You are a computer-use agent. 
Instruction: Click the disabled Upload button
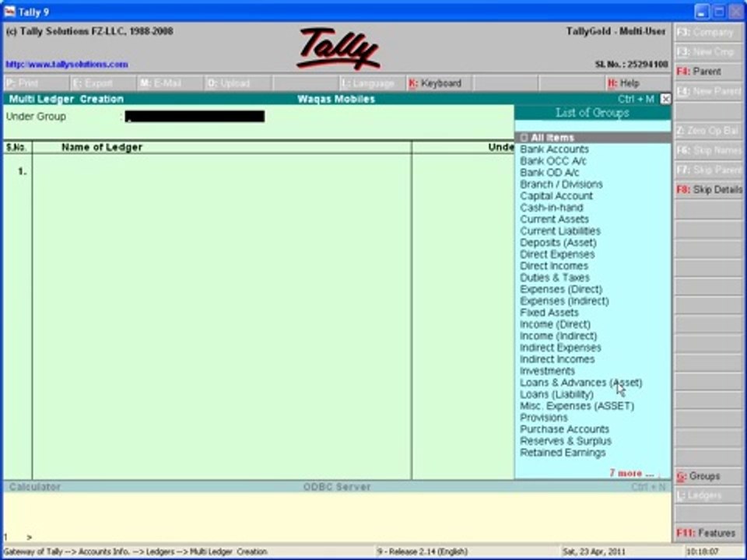coord(238,83)
